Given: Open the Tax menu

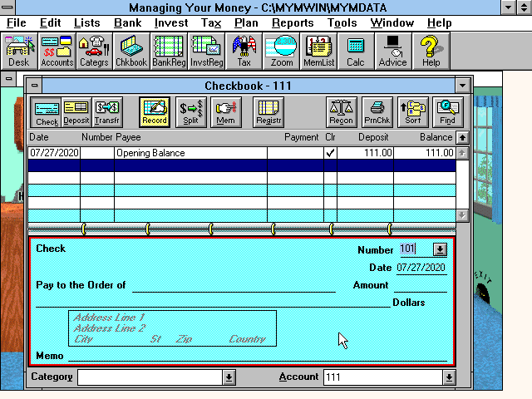Looking at the screenshot, I should pos(211,22).
